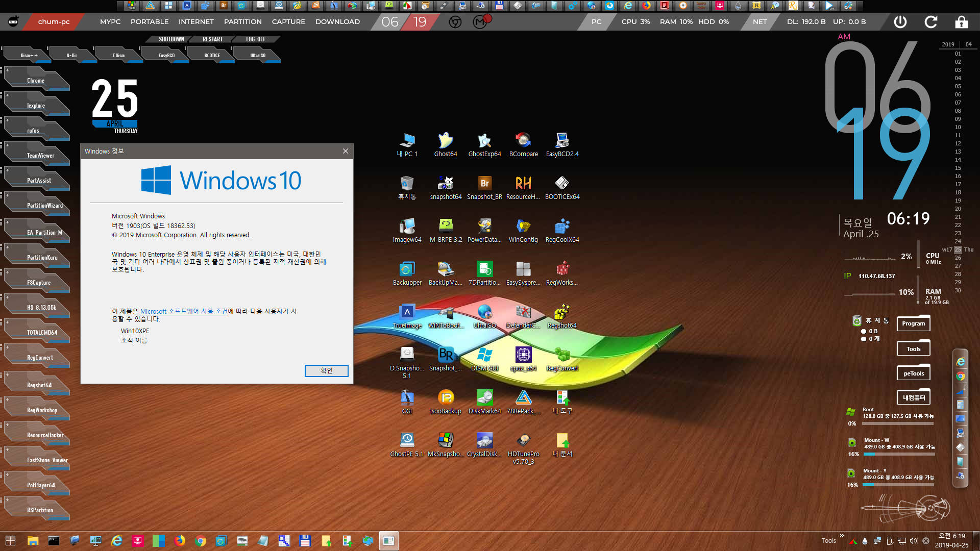Open UltraISO desktop icon

coord(484,316)
